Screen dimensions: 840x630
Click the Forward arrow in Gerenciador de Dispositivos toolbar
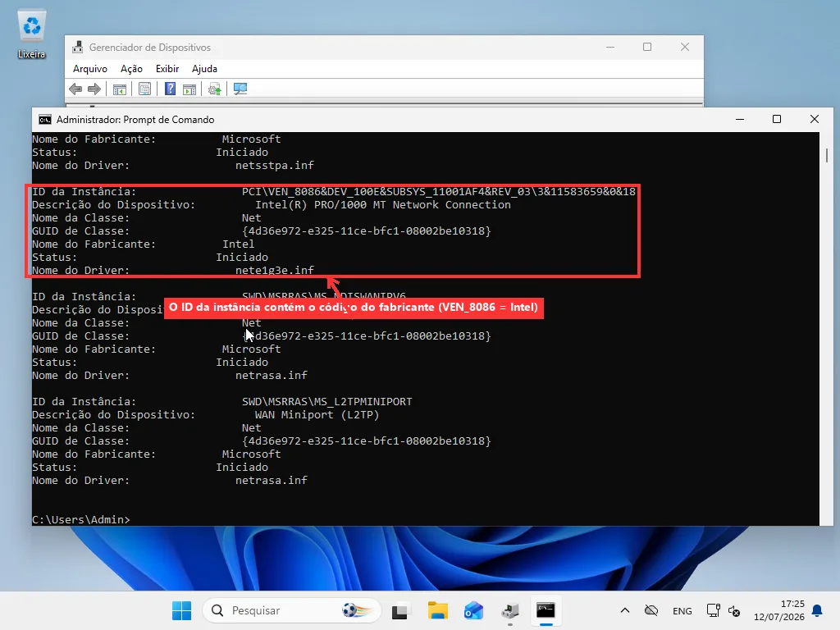[94, 89]
